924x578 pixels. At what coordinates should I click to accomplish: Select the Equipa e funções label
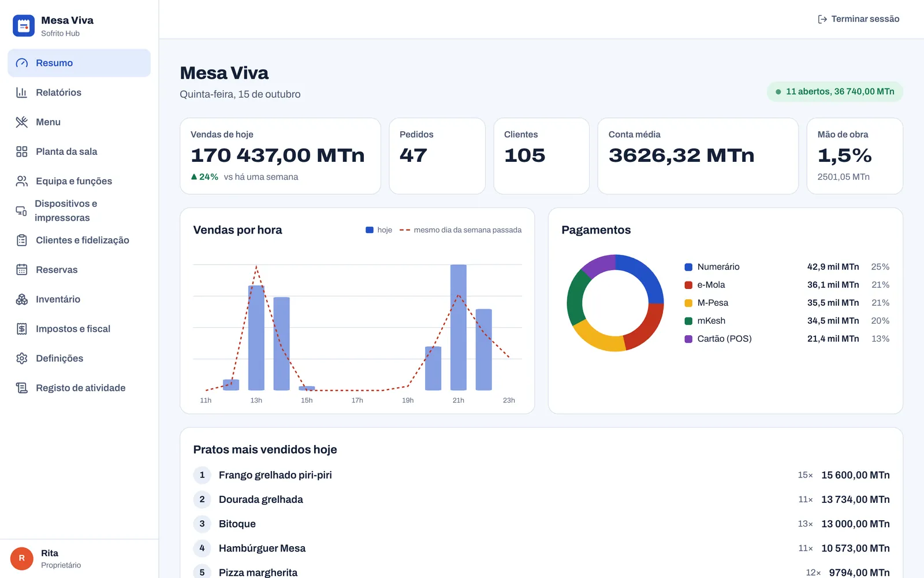pos(74,181)
